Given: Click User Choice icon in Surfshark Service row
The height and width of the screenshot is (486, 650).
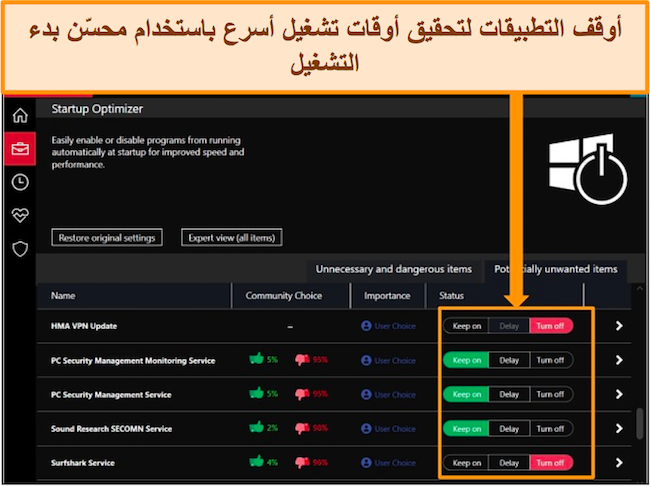Looking at the screenshot, I should [366, 463].
